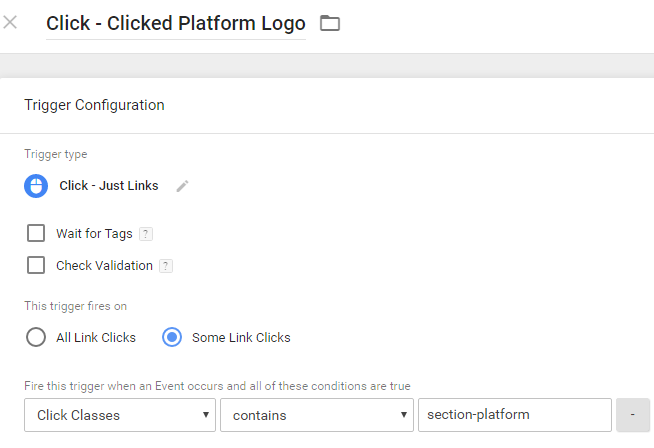Click the 'Trigger type' section label
Viewport: 654px width, 448px height.
coord(55,154)
